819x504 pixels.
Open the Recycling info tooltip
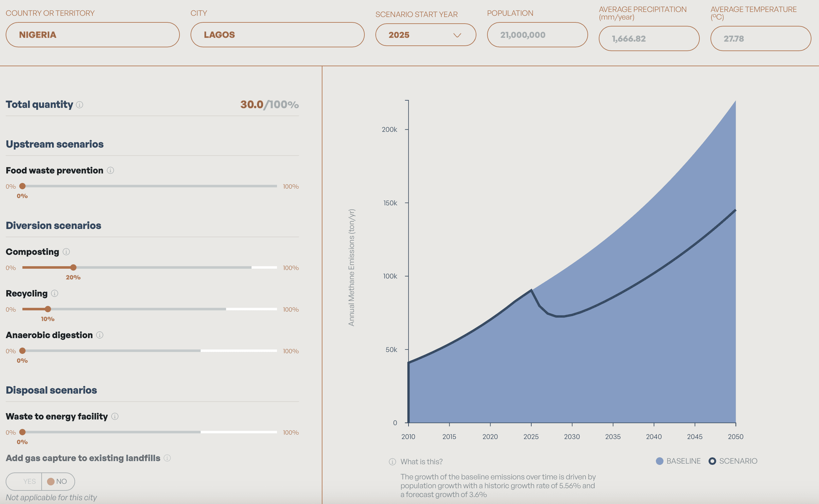pyautogui.click(x=54, y=294)
